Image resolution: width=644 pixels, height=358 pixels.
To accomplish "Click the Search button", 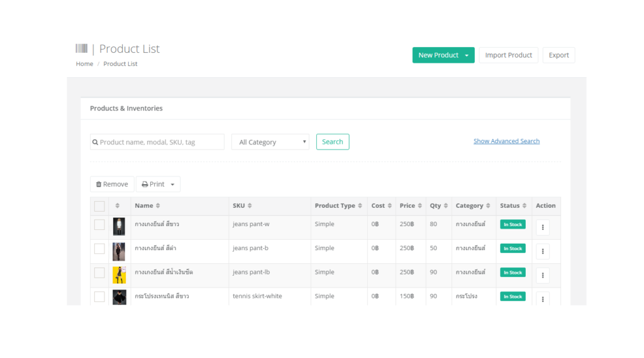I will point(333,142).
